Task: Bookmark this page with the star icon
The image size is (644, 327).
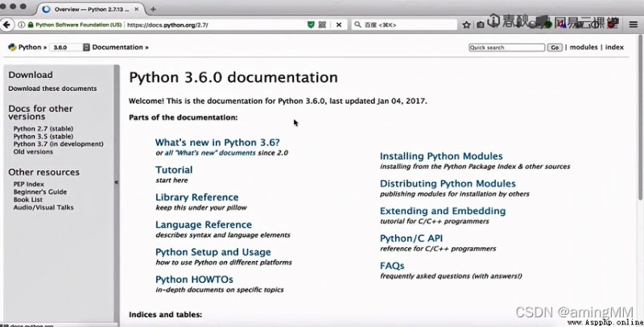Action: click(466, 25)
